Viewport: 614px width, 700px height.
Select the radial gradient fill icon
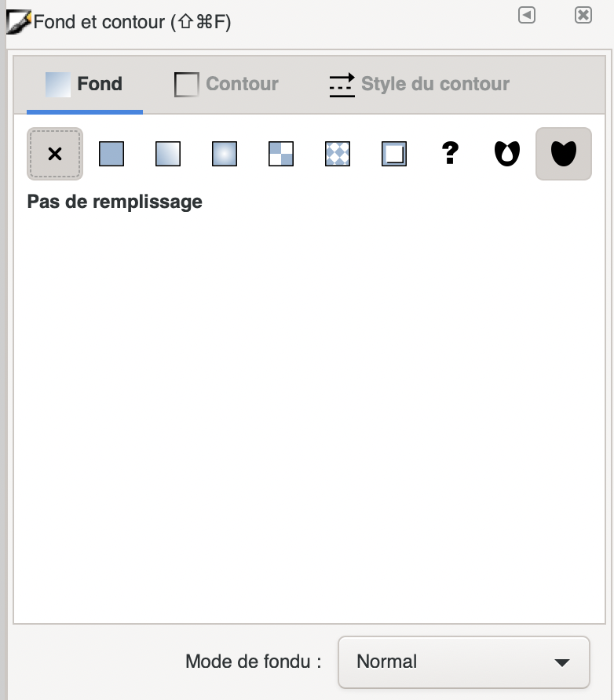pos(225,154)
